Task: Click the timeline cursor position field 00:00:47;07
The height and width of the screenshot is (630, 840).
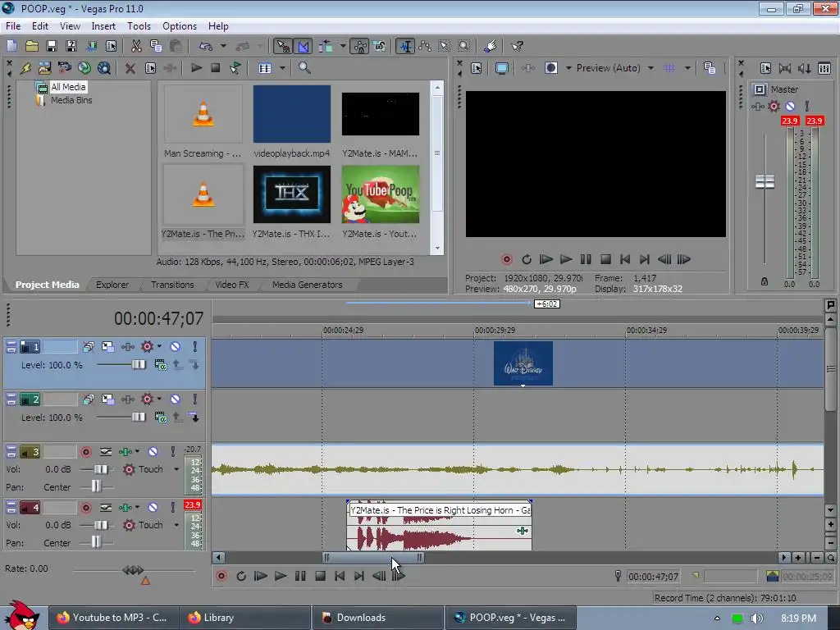Action: (x=653, y=577)
